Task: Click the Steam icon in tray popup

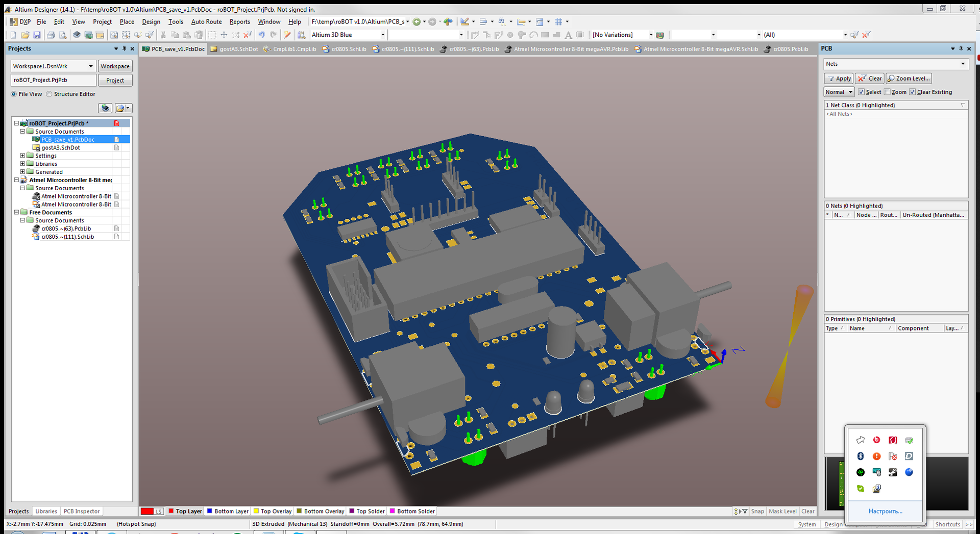Action: [893, 472]
